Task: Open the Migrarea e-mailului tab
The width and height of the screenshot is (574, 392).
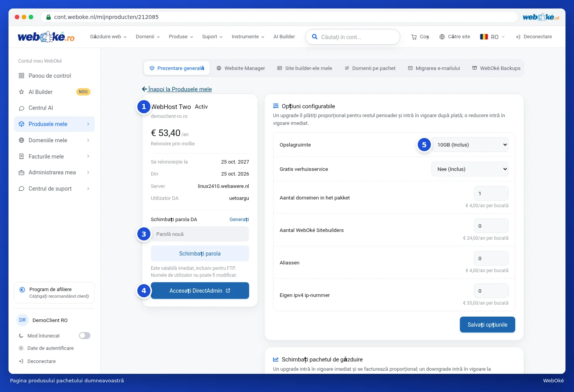Action: tap(434, 68)
